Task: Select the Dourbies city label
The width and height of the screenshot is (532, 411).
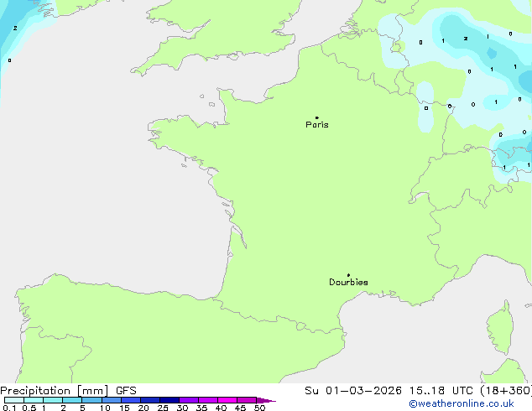Action: (348, 282)
